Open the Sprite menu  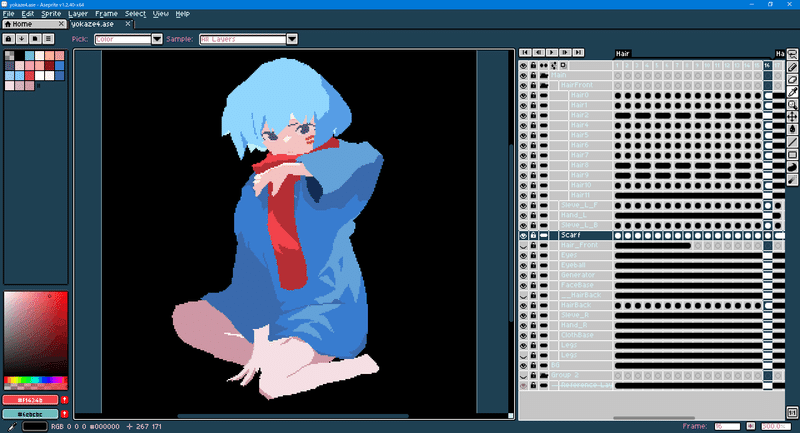pos(51,14)
